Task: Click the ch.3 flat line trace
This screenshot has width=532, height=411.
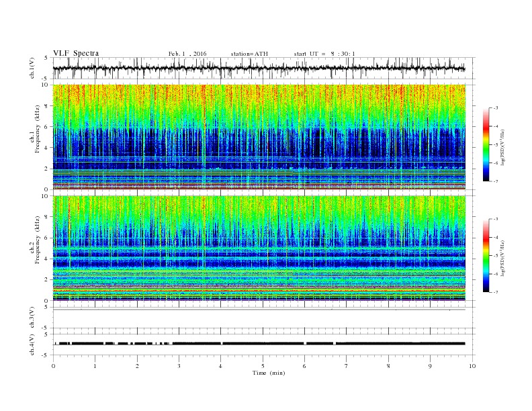Action: click(259, 310)
